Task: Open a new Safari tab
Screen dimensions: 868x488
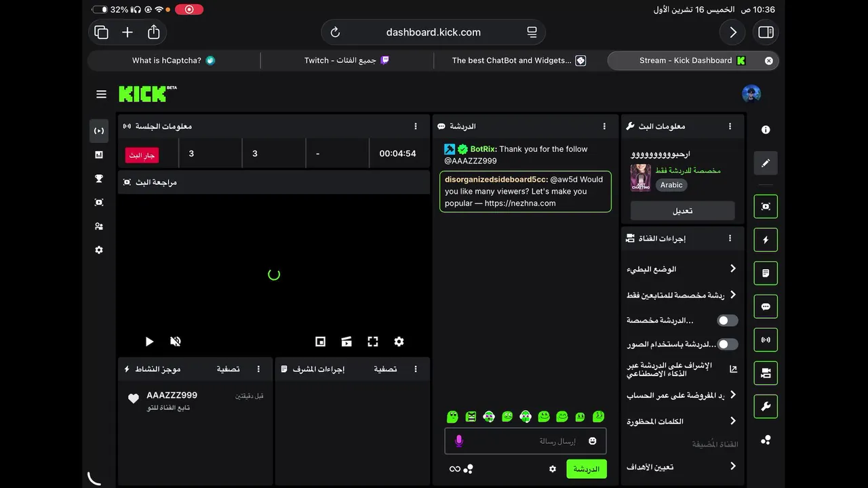Action: pos(127,32)
